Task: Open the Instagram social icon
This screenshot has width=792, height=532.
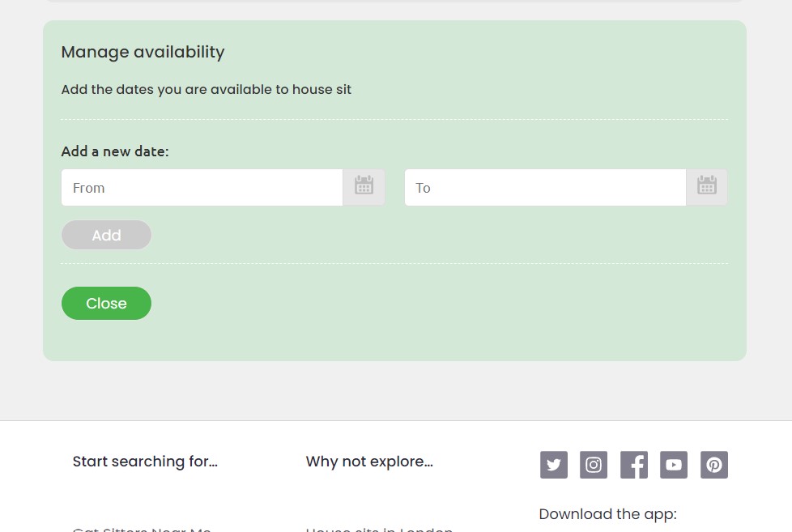Action: click(594, 465)
